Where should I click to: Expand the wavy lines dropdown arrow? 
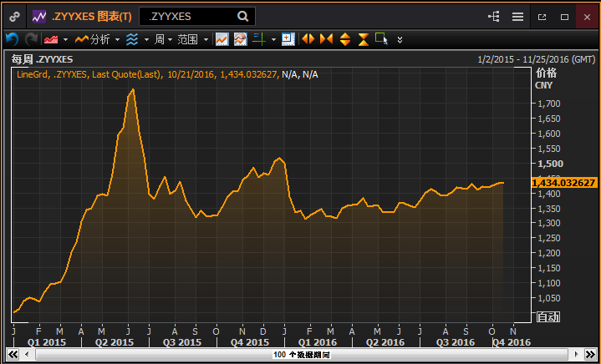pyautogui.click(x=146, y=40)
